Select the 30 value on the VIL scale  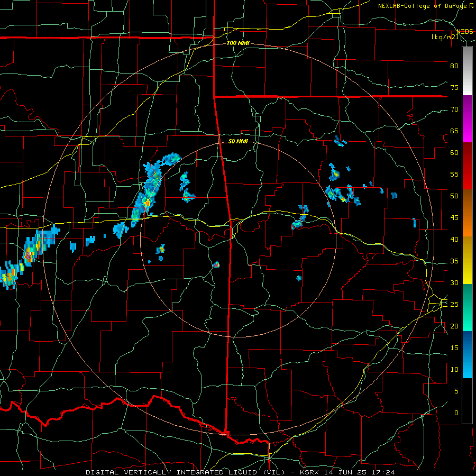(454, 282)
